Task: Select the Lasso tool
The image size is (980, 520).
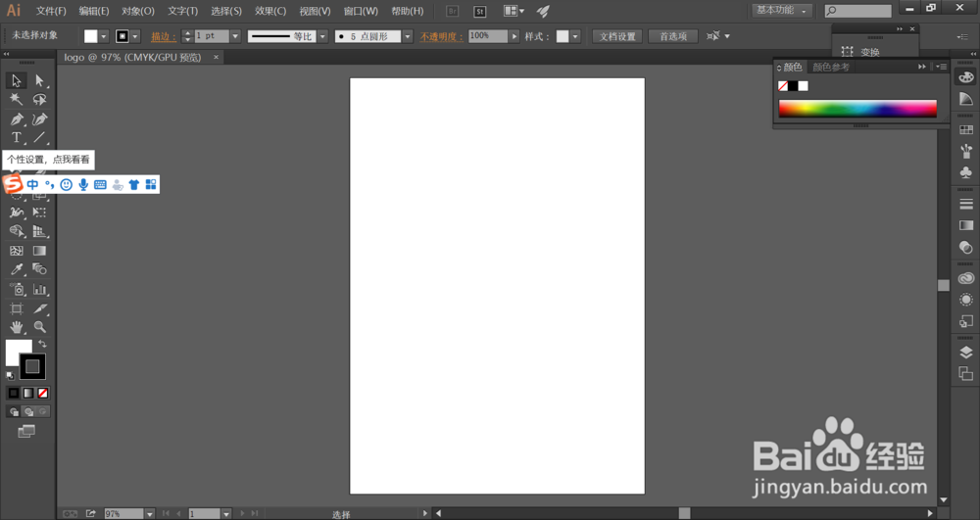Action: 39,99
